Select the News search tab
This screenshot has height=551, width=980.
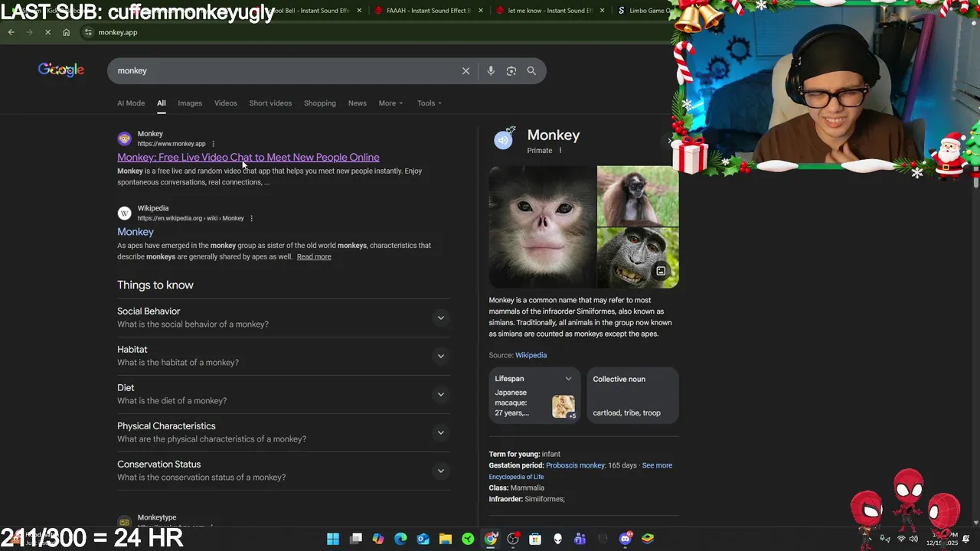pos(358,103)
